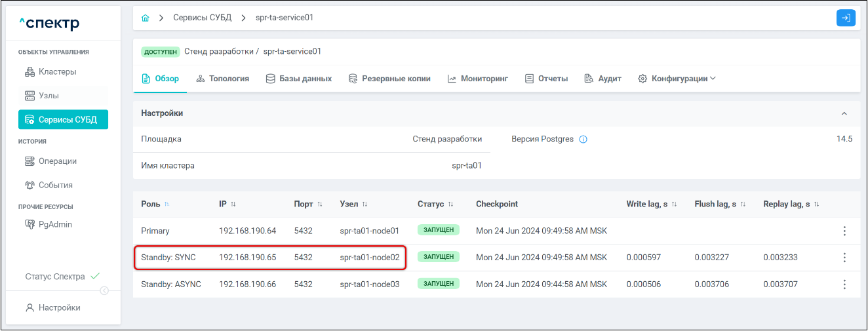This screenshot has height=331, width=868.
Task: Click Сервисы СУБД breadcrumb link
Action: coord(202,18)
